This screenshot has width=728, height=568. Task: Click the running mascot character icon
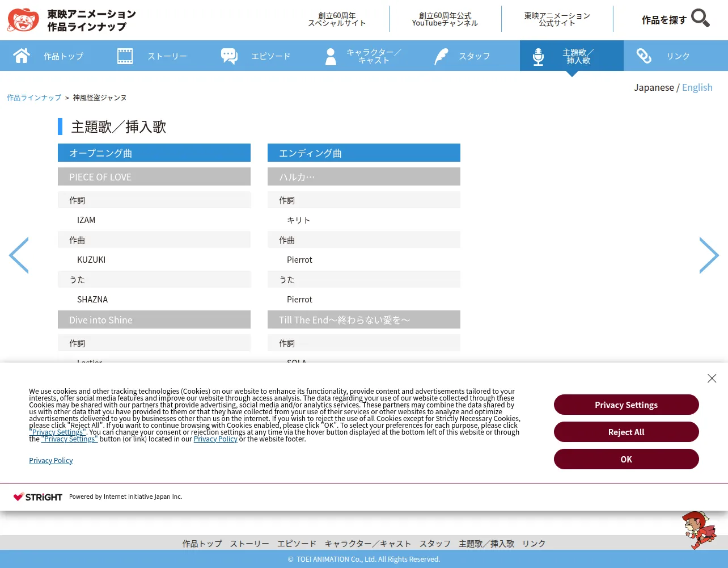coord(699,530)
